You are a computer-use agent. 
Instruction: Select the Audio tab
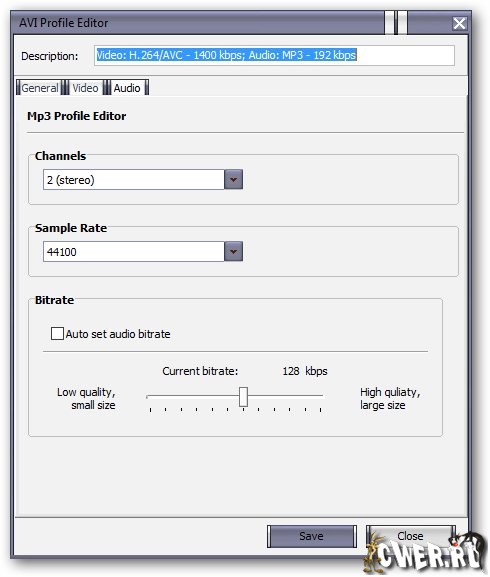(x=127, y=88)
